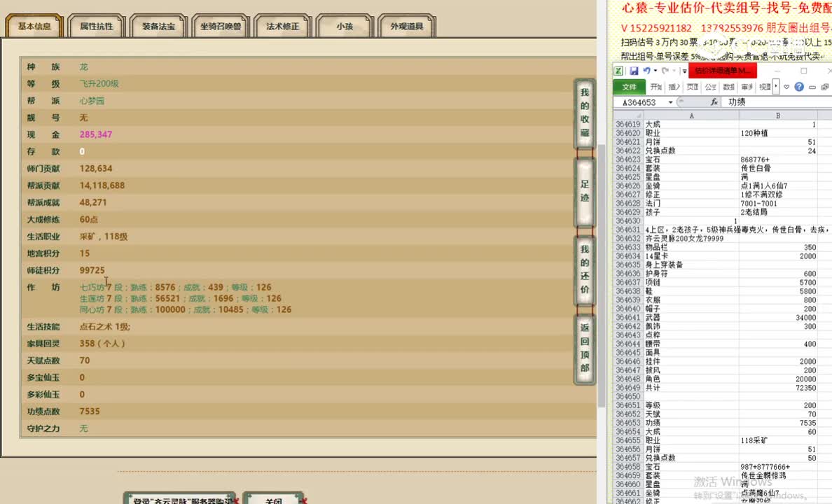Open the Quick Access Toolbar customize dropdown
This screenshot has width=832, height=504.
click(684, 71)
